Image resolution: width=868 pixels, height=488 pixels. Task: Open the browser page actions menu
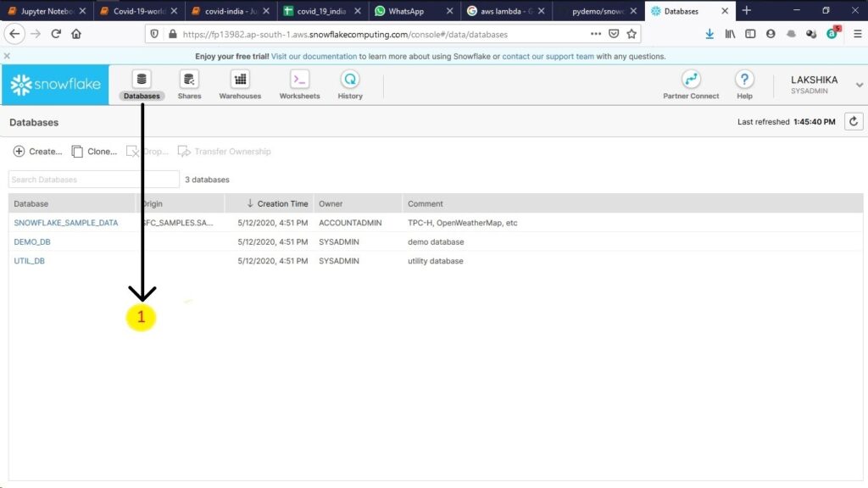coord(596,34)
